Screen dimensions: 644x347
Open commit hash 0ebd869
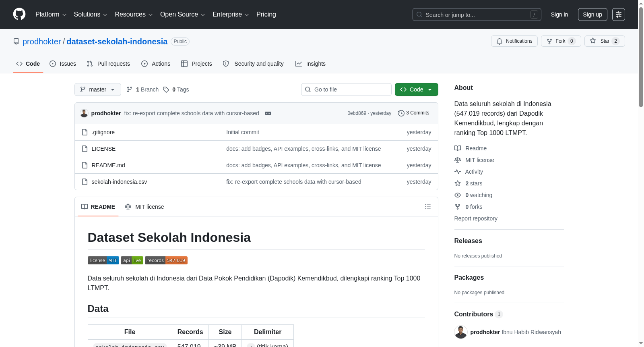[x=357, y=113]
